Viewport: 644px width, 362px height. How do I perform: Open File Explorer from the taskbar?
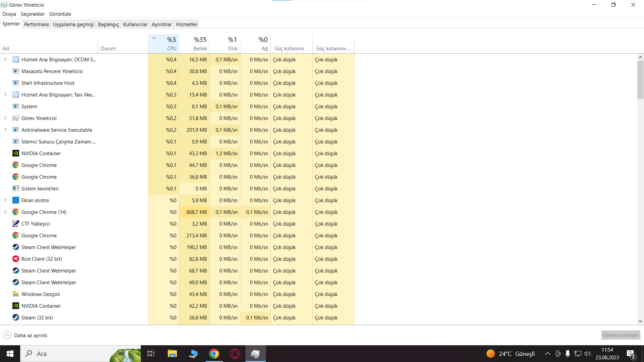point(172,354)
